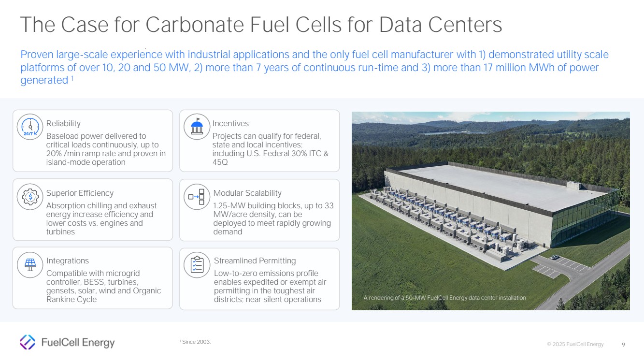Click the slide title about Carbonate Fuel Cells
The height and width of the screenshot is (362, 644).
pyautogui.click(x=261, y=25)
